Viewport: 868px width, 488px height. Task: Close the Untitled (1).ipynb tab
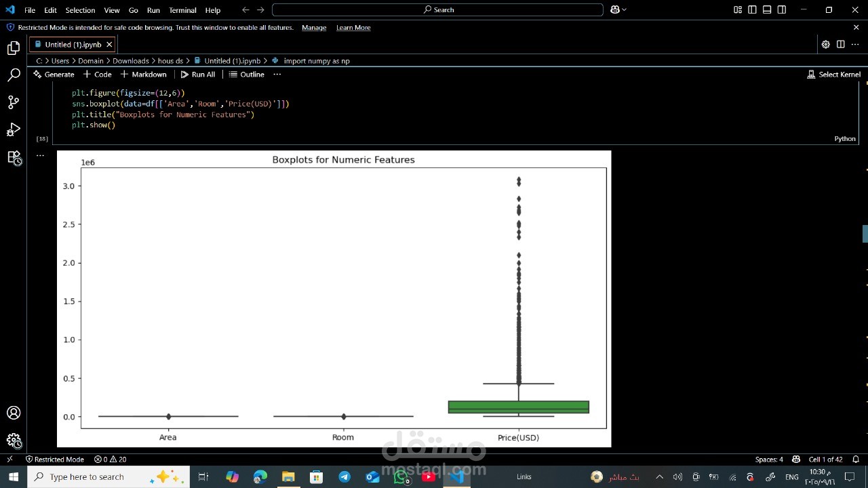(109, 45)
